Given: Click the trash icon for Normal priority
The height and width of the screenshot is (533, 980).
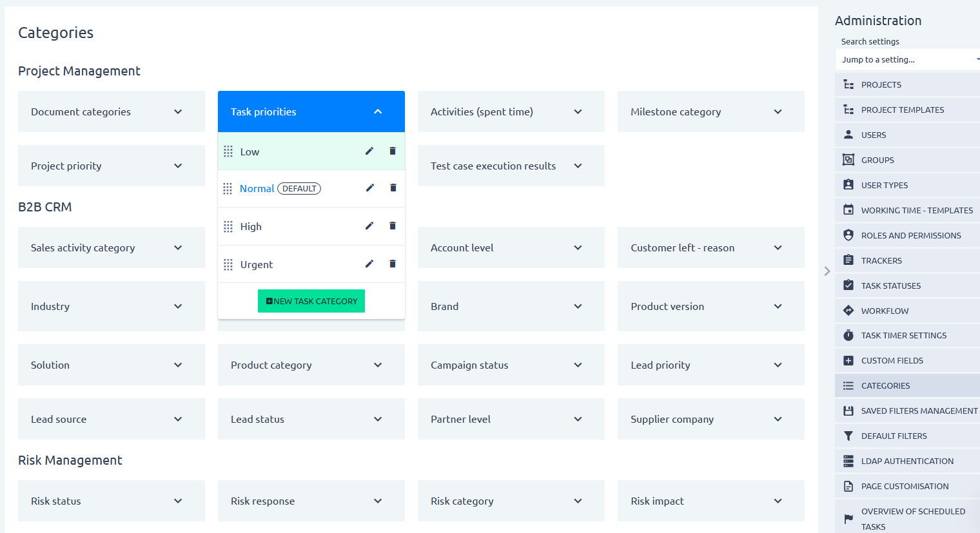Looking at the screenshot, I should [x=393, y=188].
